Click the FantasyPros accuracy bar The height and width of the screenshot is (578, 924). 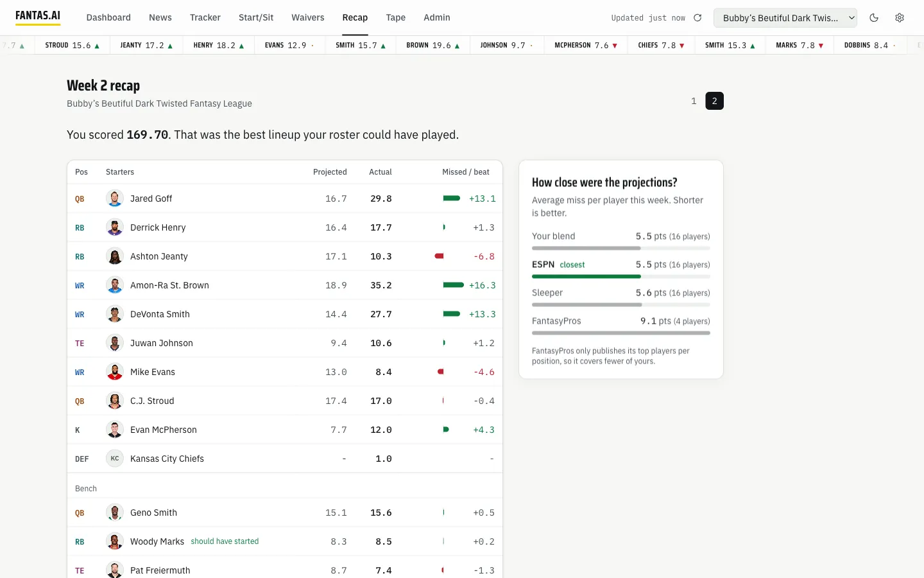tap(621, 333)
